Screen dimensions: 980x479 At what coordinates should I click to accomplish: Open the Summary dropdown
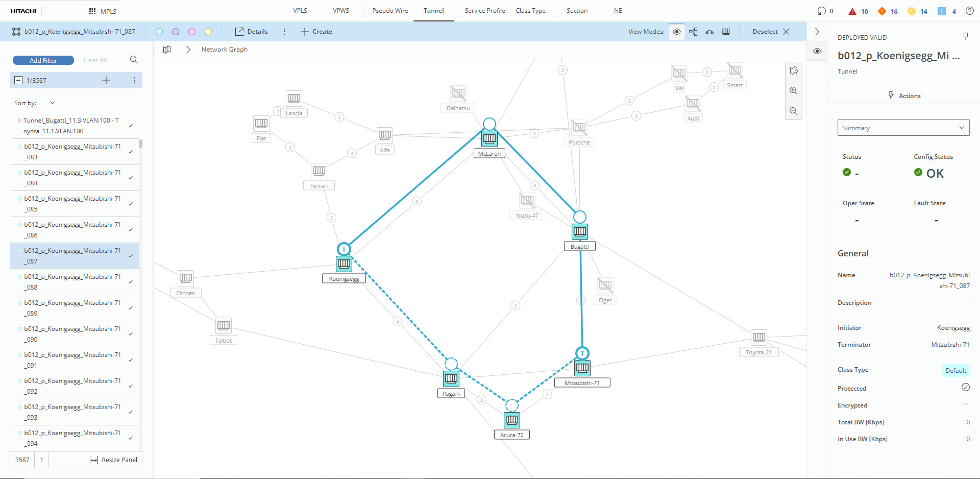pyautogui.click(x=903, y=128)
